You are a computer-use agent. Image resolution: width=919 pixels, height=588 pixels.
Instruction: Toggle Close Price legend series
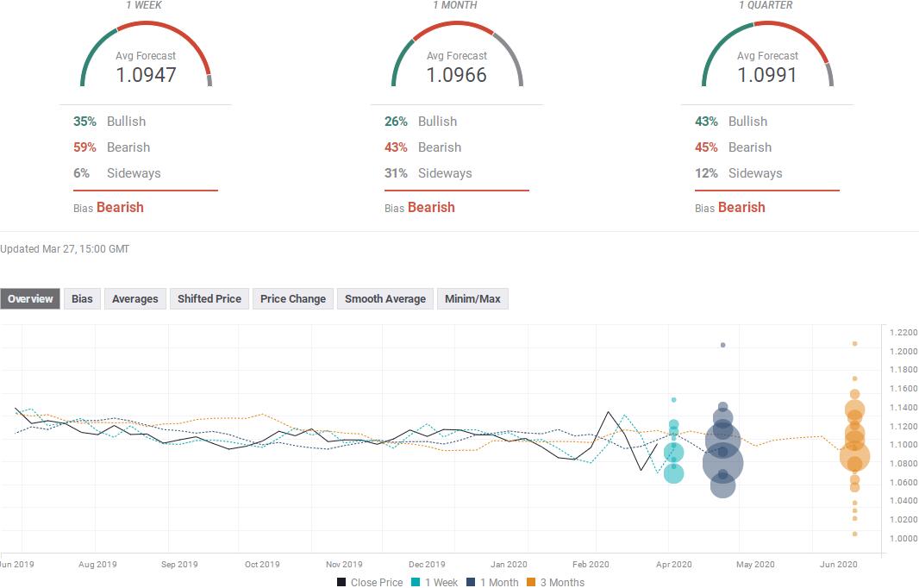click(x=370, y=582)
